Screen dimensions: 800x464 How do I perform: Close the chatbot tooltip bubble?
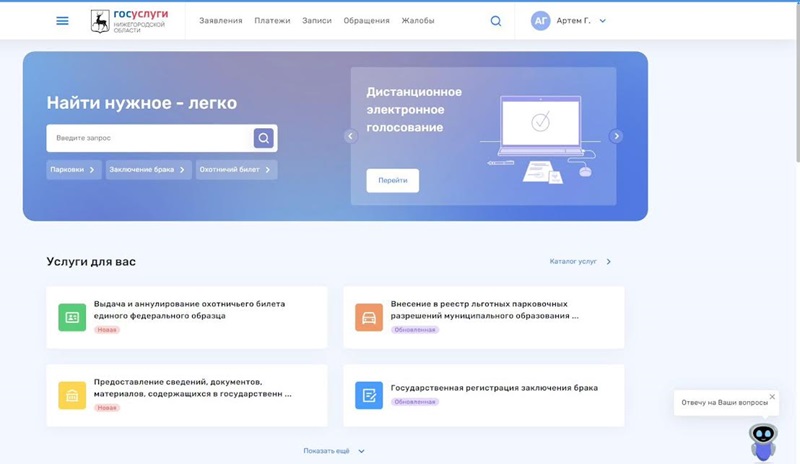click(x=772, y=397)
